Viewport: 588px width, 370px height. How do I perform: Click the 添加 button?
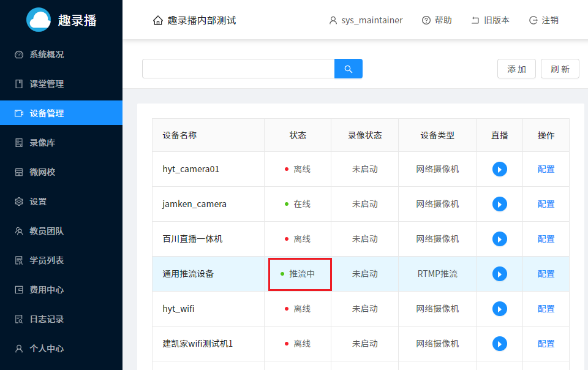[x=516, y=69]
